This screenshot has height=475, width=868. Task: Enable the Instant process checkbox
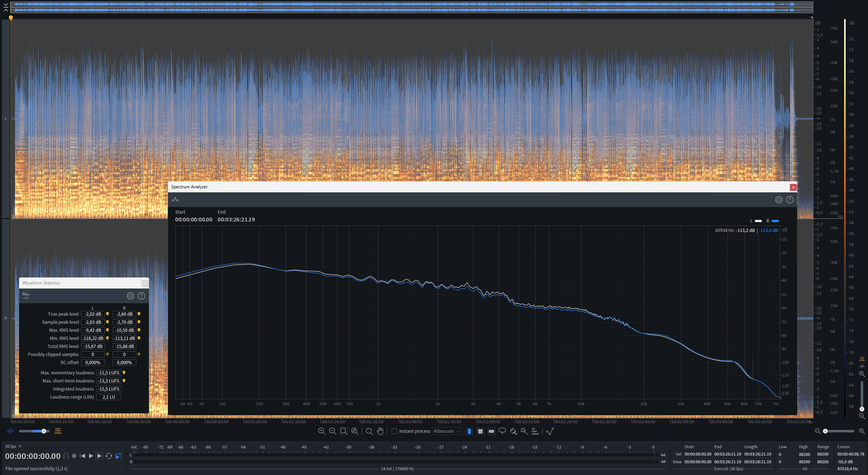[395, 431]
